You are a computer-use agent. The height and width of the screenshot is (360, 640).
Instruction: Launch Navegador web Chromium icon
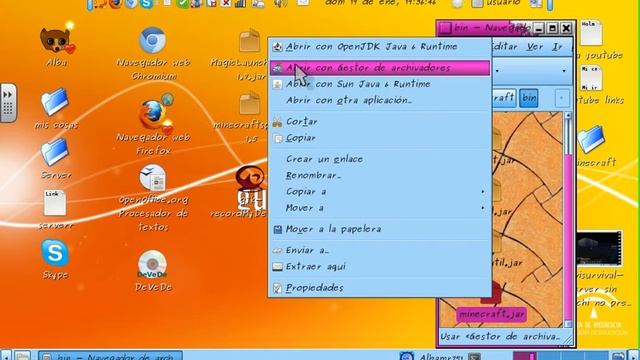[x=153, y=41]
